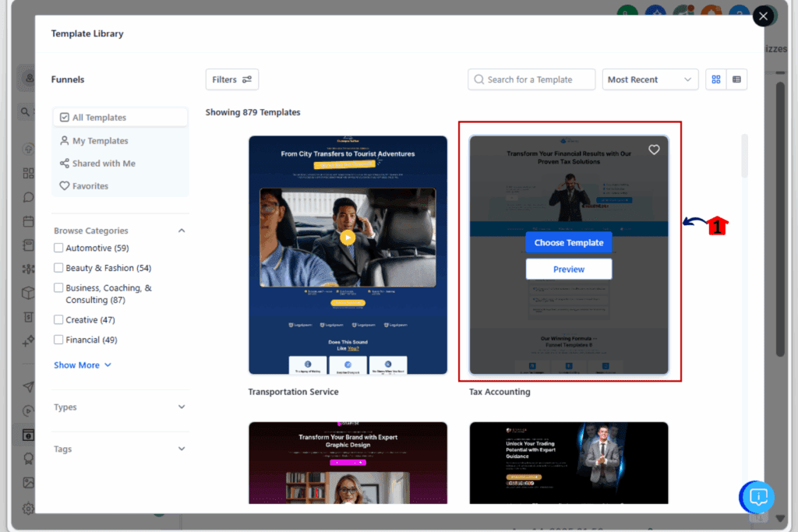This screenshot has height=532, width=798.
Task: Click the filter sliders icon on the Filters button
Action: pyautogui.click(x=247, y=79)
